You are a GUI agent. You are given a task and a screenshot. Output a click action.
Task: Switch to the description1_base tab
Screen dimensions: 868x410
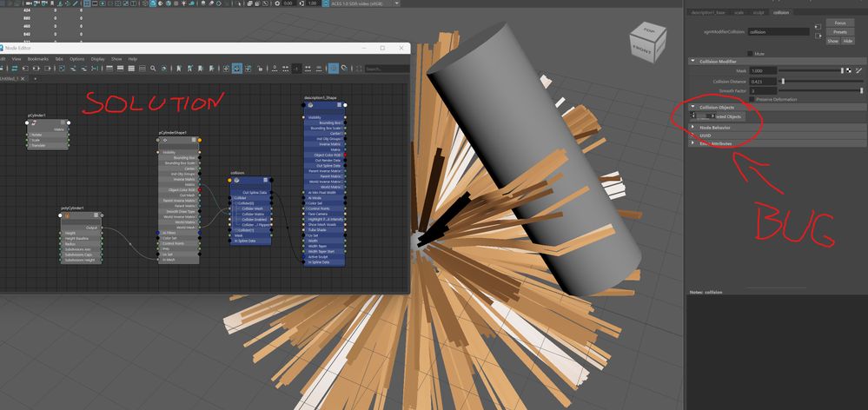pyautogui.click(x=709, y=12)
